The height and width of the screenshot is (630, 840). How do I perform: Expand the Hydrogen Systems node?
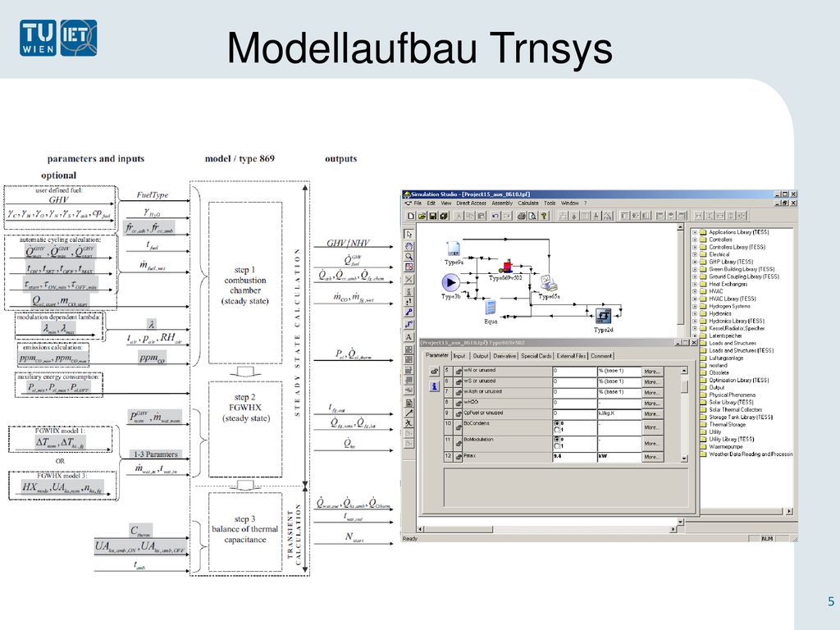(x=695, y=307)
